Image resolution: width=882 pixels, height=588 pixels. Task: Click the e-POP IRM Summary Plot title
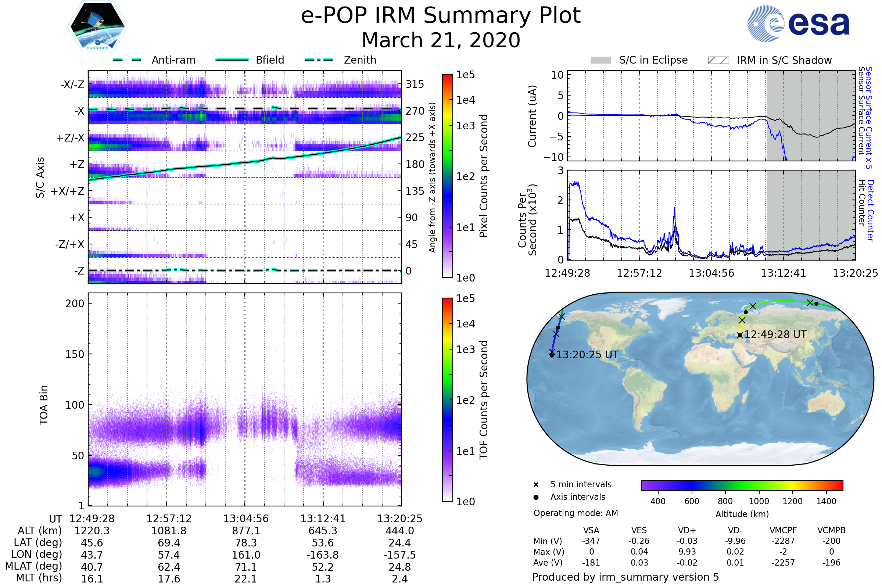441,16
